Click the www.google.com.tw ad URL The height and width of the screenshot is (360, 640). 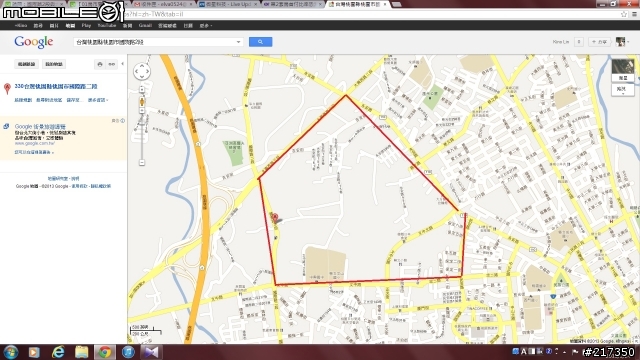click(34, 143)
